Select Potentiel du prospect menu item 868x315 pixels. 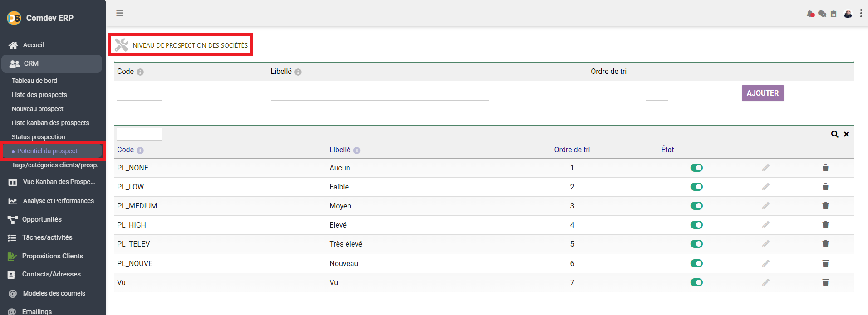(47, 151)
